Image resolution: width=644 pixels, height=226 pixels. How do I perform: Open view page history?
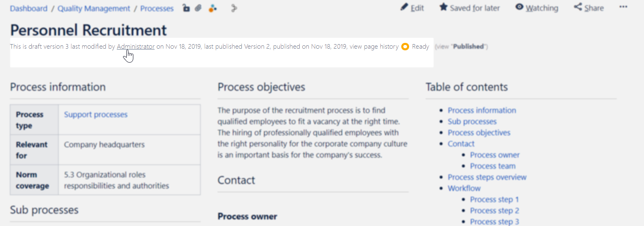click(x=374, y=47)
